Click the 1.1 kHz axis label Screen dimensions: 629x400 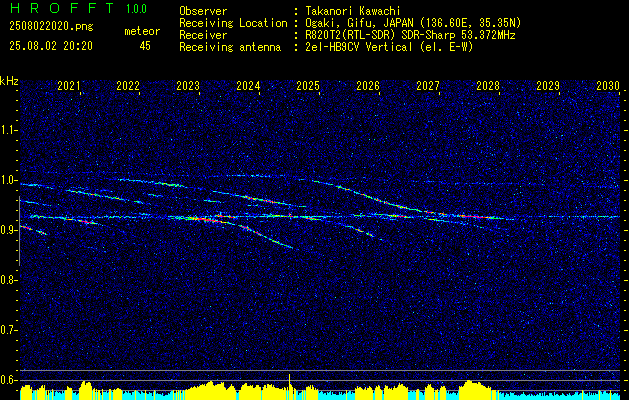(8, 130)
